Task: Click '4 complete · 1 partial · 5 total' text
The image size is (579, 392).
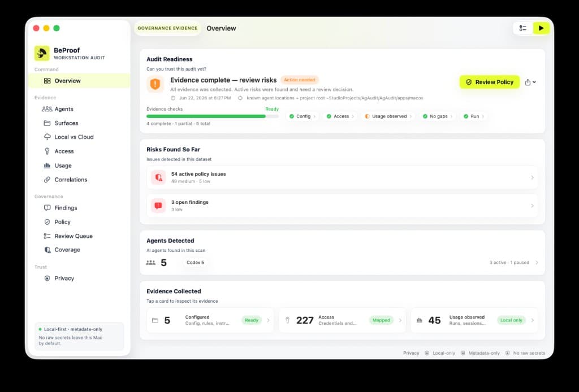Action: [x=178, y=124]
